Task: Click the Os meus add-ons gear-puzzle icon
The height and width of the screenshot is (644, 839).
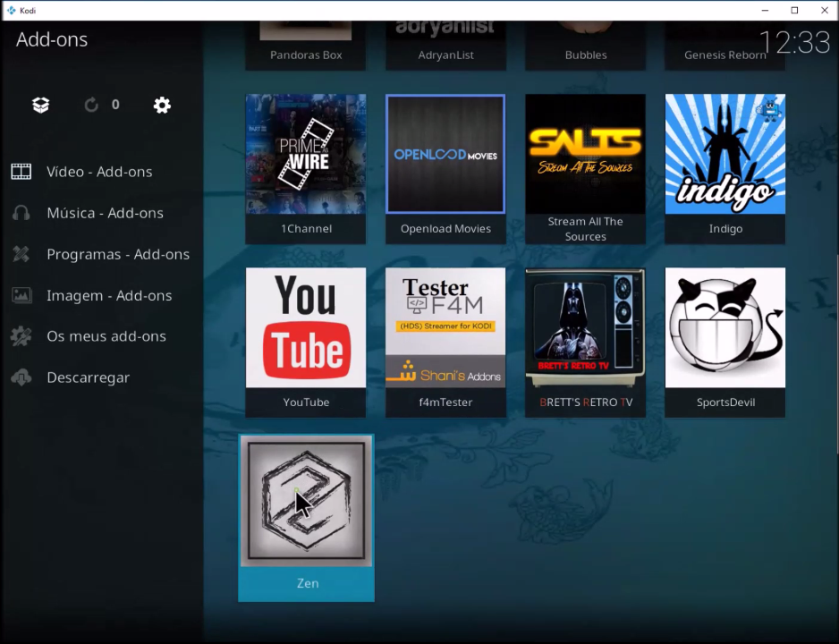Action: click(21, 336)
